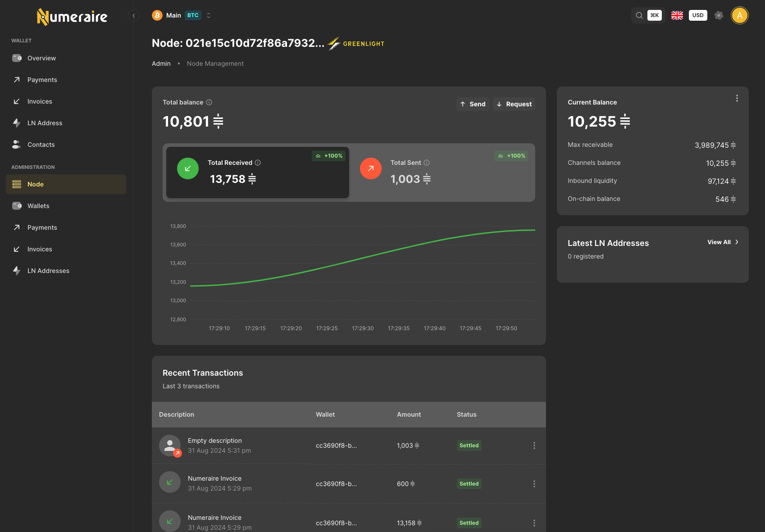Click Total Sent info icon
Image resolution: width=765 pixels, height=532 pixels.
click(x=427, y=163)
